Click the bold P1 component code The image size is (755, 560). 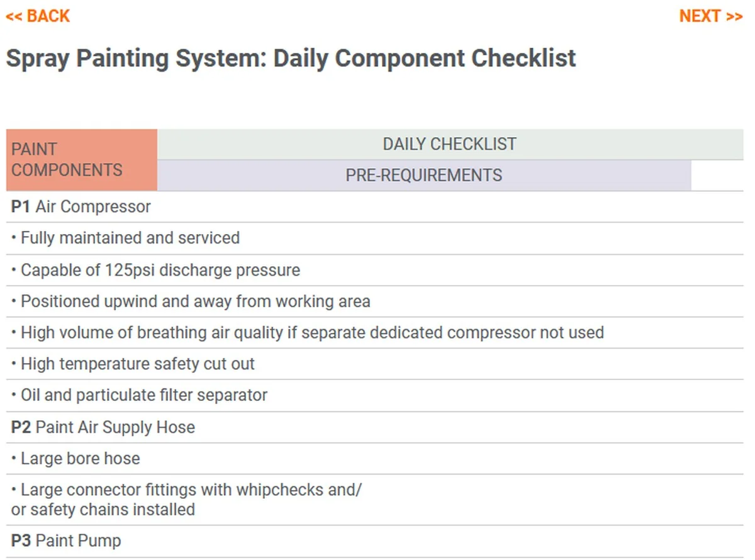tap(21, 207)
